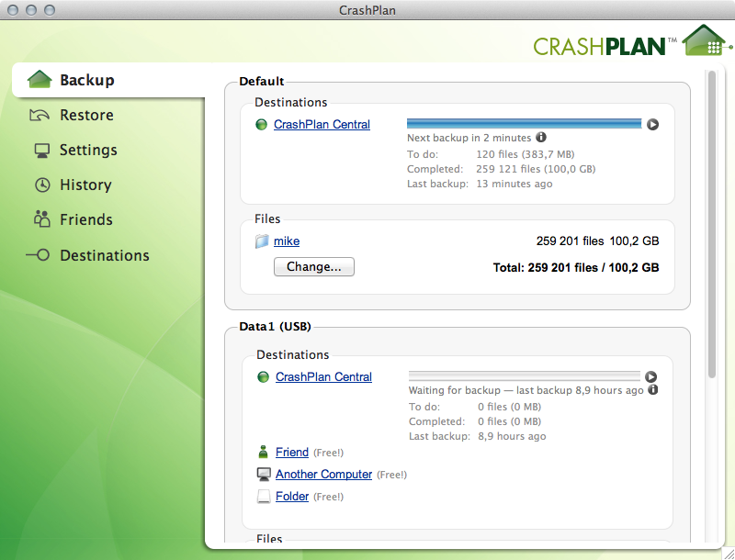Click "259 121 files (100,0 GB)" completed value

[536, 169]
